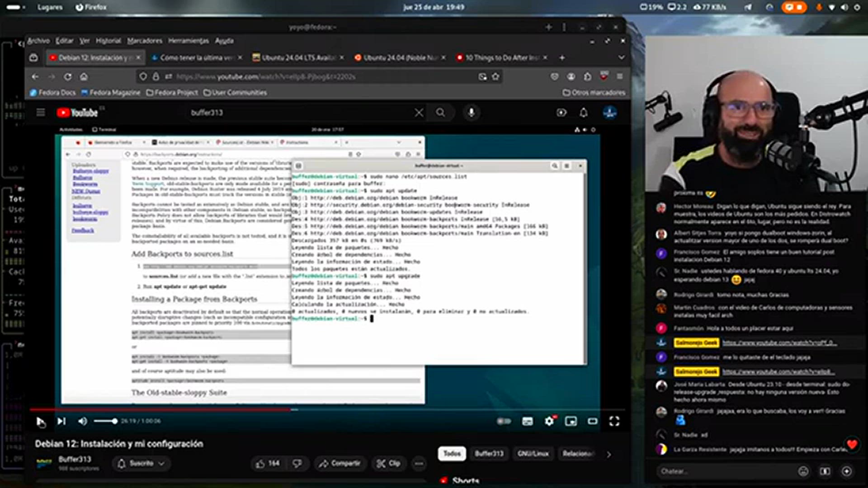868x488 pixels.
Task: Open the Archivo menu
Action: pos(38,41)
